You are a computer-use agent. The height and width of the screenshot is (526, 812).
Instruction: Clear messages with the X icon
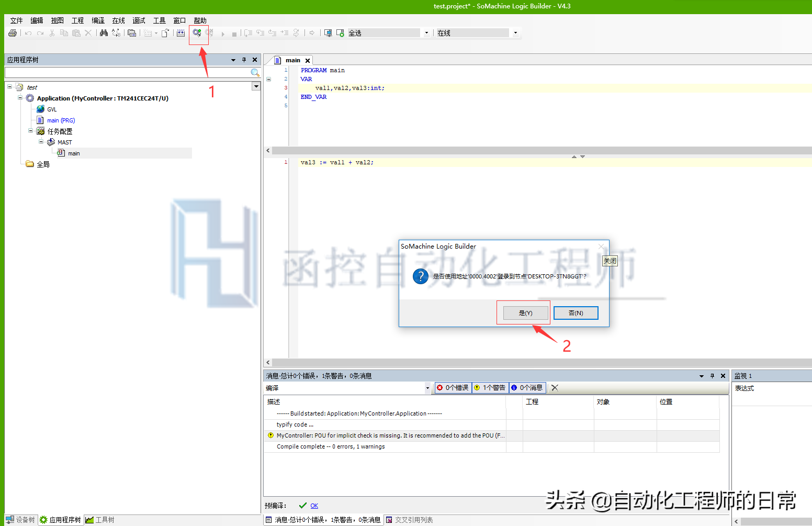click(555, 388)
